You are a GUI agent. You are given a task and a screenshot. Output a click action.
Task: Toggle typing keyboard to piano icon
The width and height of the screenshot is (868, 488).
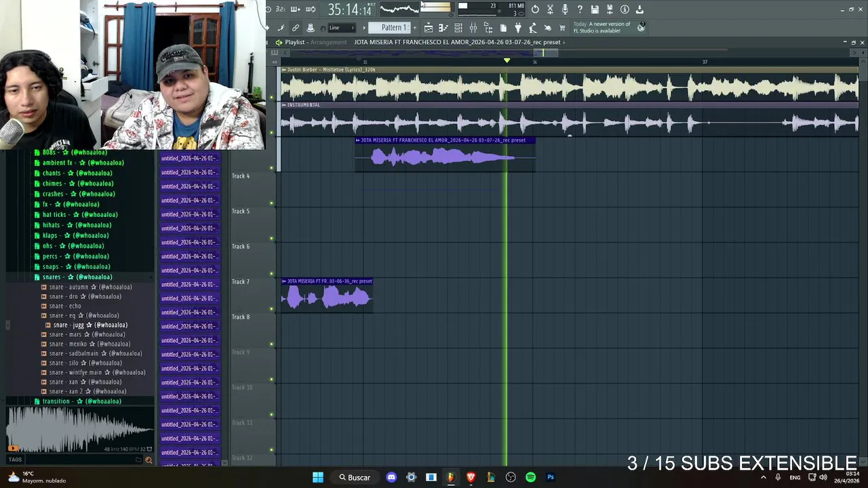311,28
